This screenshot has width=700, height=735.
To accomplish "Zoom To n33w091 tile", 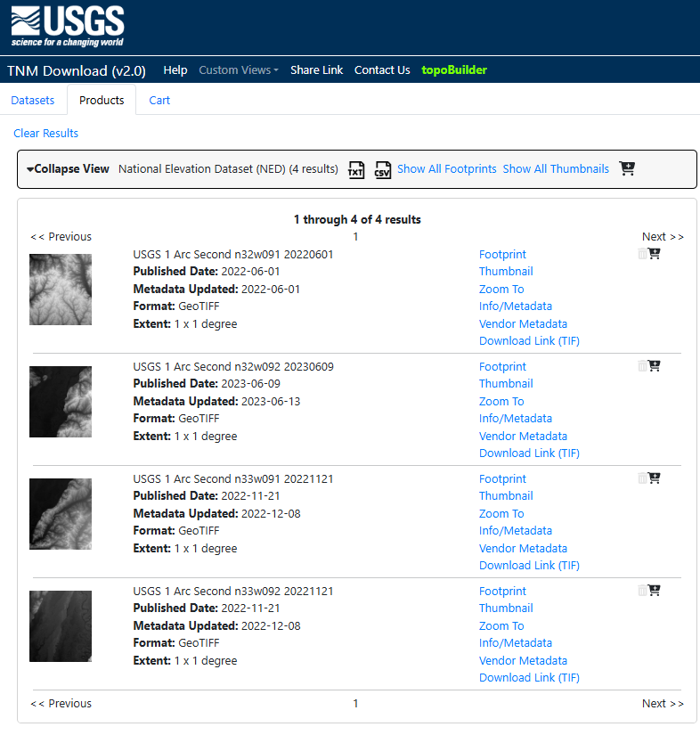I will [501, 514].
